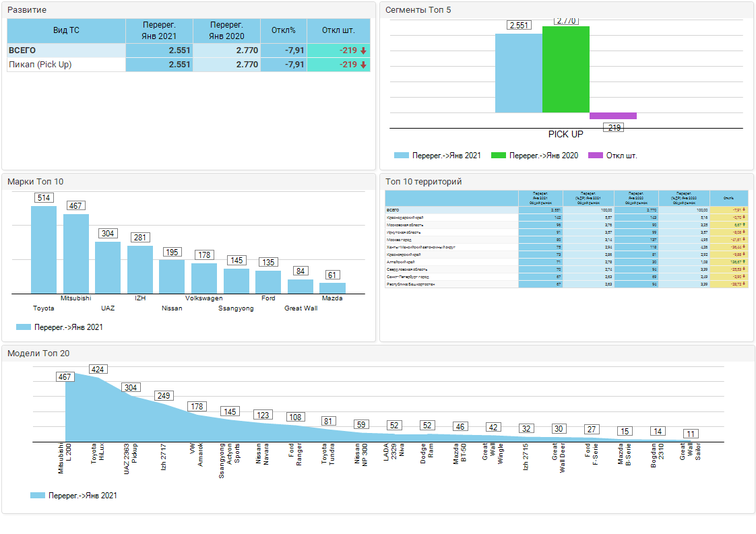This screenshot has width=756, height=534.
Task: Toggle Перерег.->Янв 2021 legend in Марки Топ 10
Action: point(59,327)
